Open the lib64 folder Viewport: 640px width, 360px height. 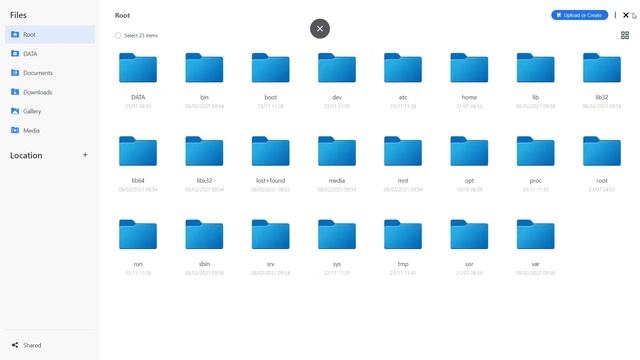138,151
